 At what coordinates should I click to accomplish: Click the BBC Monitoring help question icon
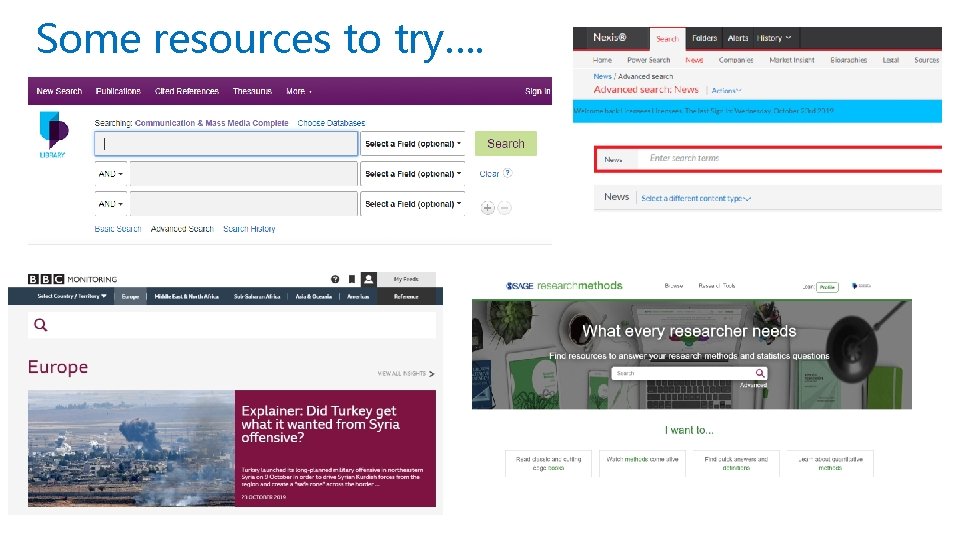tap(335, 279)
